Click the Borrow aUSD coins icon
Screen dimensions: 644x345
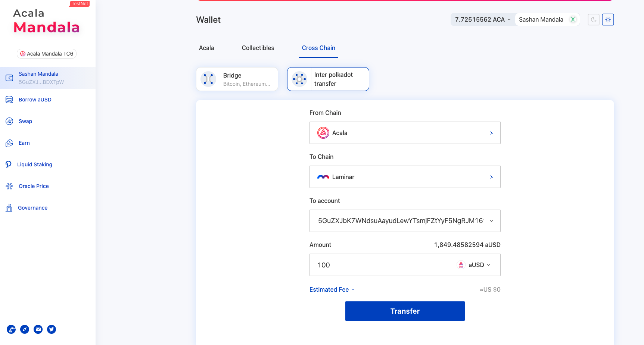click(x=9, y=100)
